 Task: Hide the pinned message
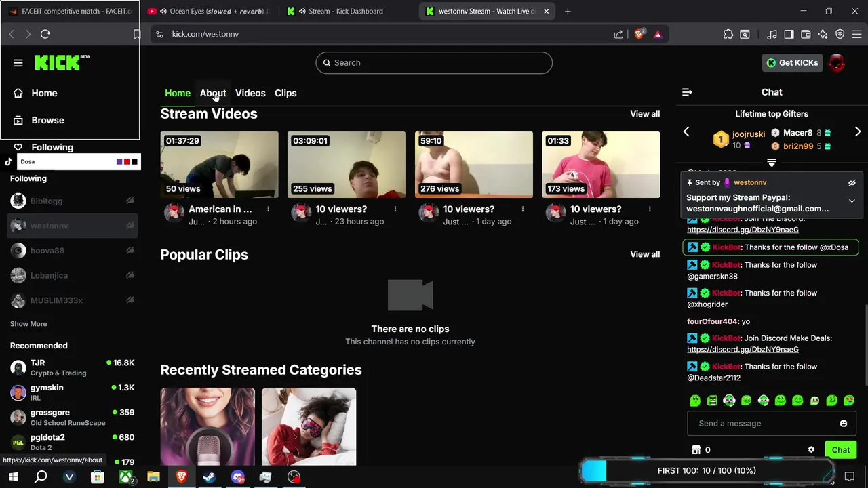[x=852, y=183]
